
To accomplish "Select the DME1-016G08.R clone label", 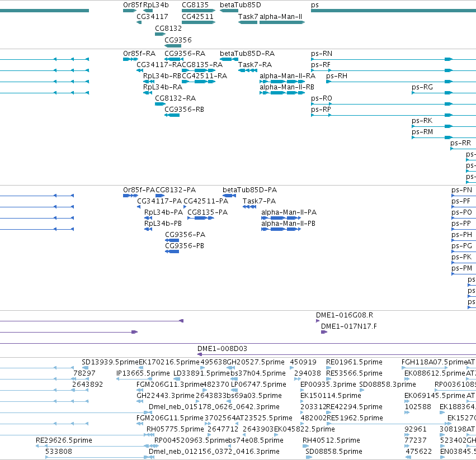I will tap(345, 315).
